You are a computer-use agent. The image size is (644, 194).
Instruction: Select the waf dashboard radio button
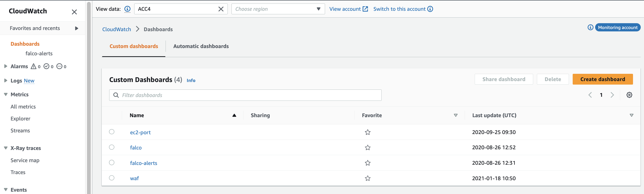tap(112, 178)
